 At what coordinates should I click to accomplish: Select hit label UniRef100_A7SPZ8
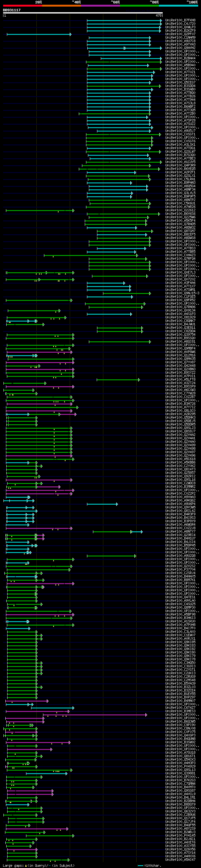click(x=180, y=120)
